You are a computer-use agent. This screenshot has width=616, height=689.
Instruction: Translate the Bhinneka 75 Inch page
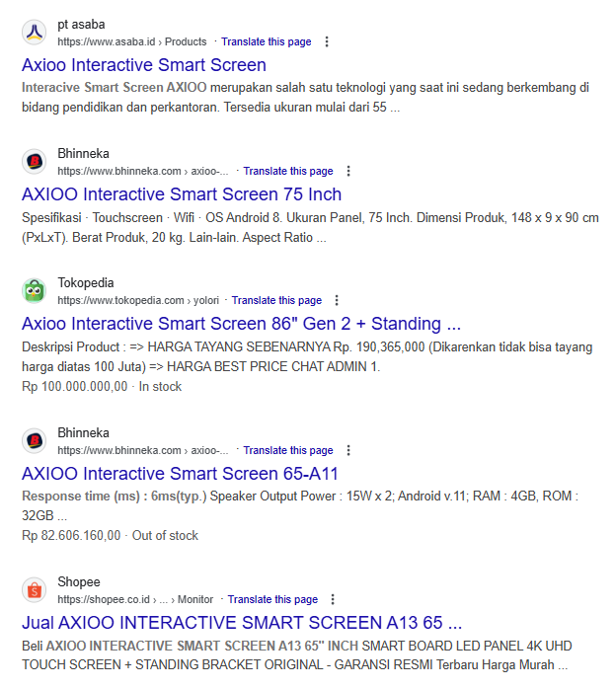pyautogui.click(x=288, y=171)
